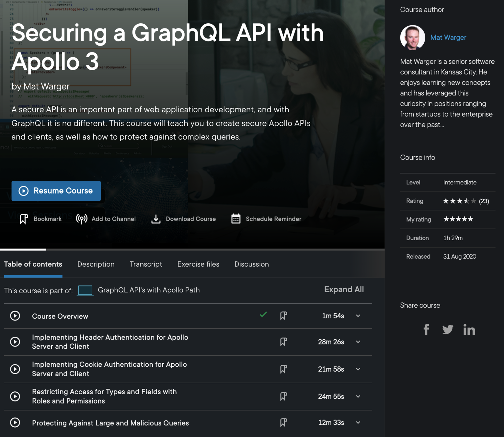Click Mat Warger's avatar photo
Screen dimensions: 504x437
[x=413, y=38]
